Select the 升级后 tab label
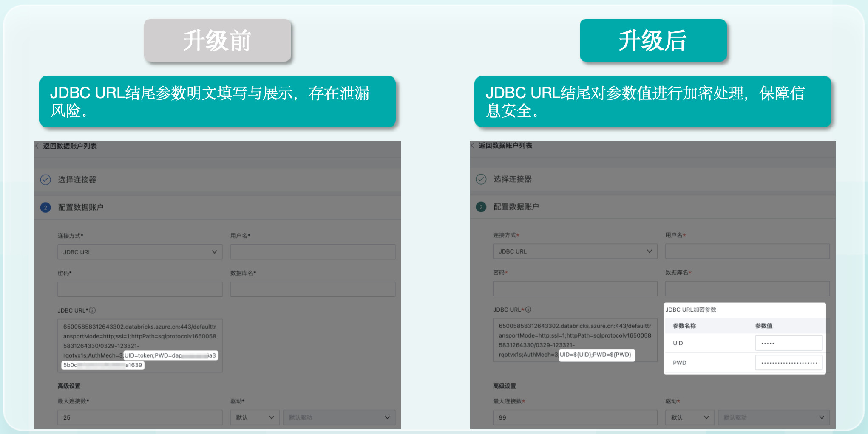The height and width of the screenshot is (434, 868). click(653, 41)
